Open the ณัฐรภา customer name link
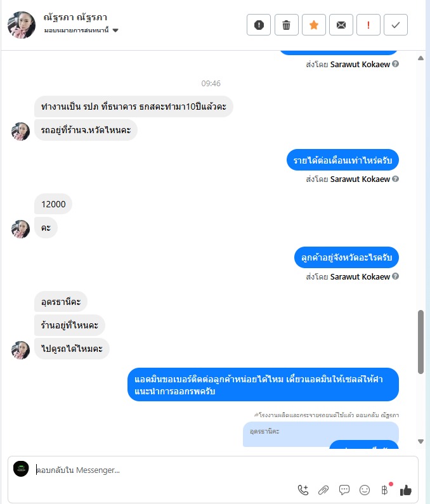This screenshot has height=504, width=430. (75, 17)
